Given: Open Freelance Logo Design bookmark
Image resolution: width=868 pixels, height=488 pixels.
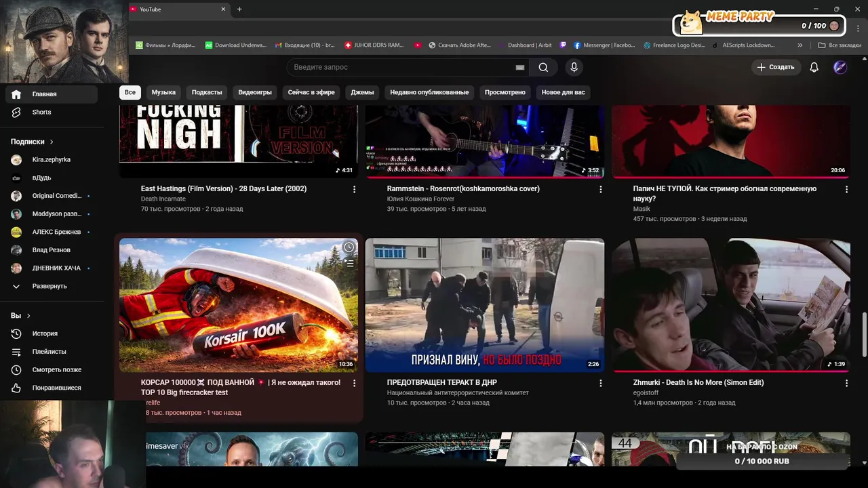Looking at the screenshot, I should click(675, 45).
